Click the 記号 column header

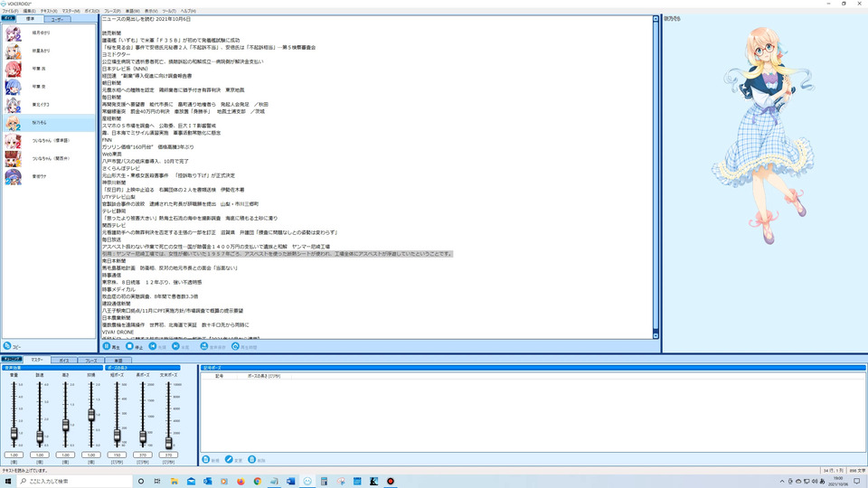(x=219, y=376)
